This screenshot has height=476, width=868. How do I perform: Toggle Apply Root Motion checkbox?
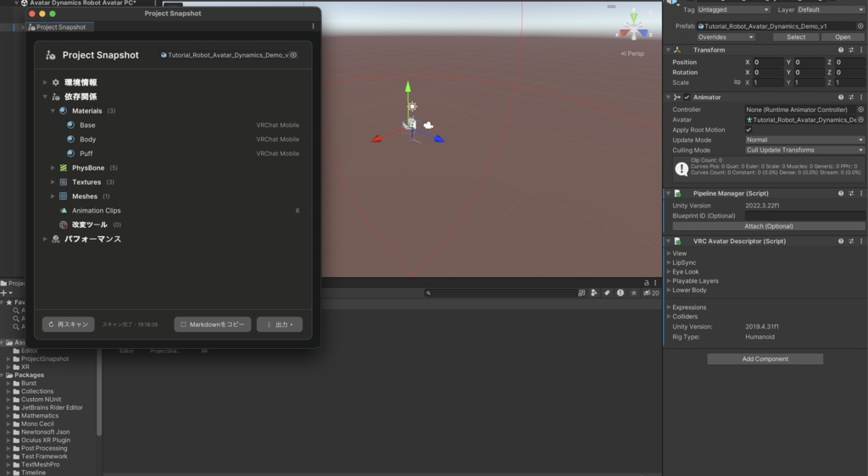pyautogui.click(x=748, y=130)
